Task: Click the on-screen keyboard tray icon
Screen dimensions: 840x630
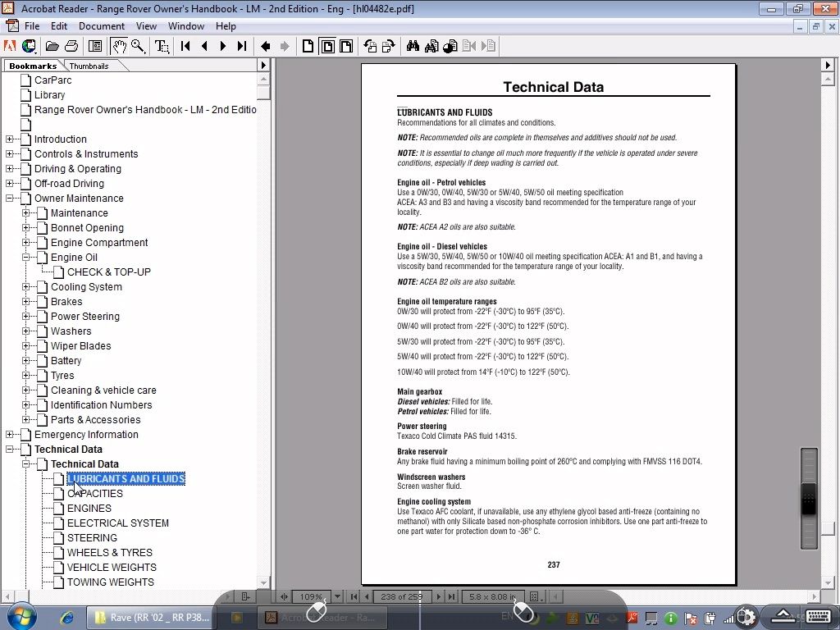Action: 819,617
